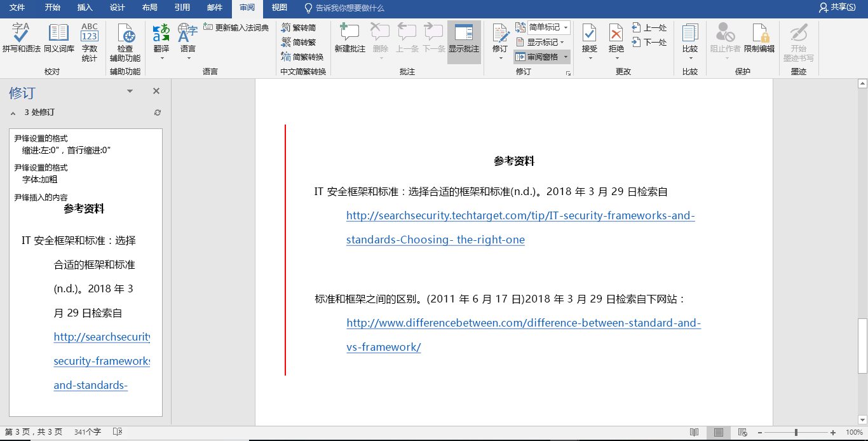This screenshot has width=868, height=441.
Task: Open 简繁转换 conversion dialog
Action: (302, 57)
